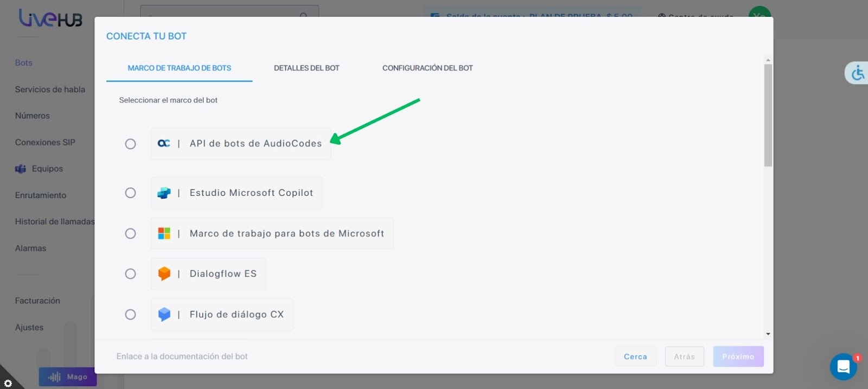This screenshot has height=389, width=868.
Task: Open Ajustes in the sidebar
Action: [x=29, y=327]
